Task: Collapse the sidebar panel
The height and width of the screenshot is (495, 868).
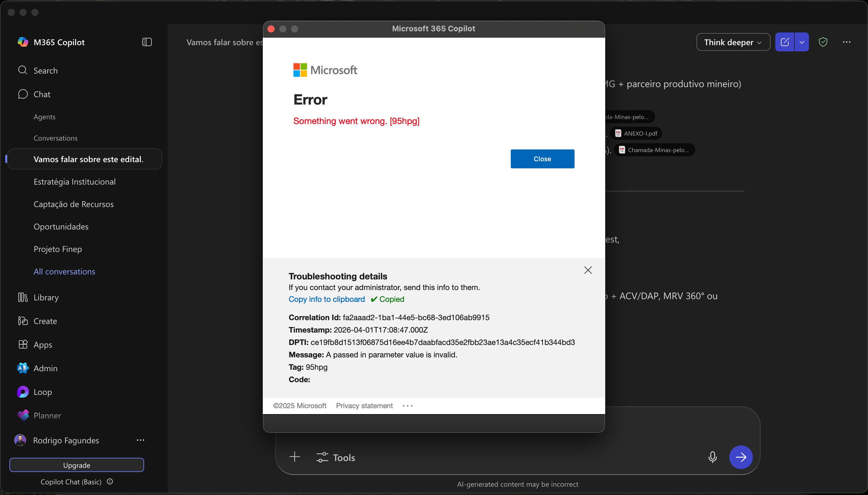Action: tap(146, 42)
